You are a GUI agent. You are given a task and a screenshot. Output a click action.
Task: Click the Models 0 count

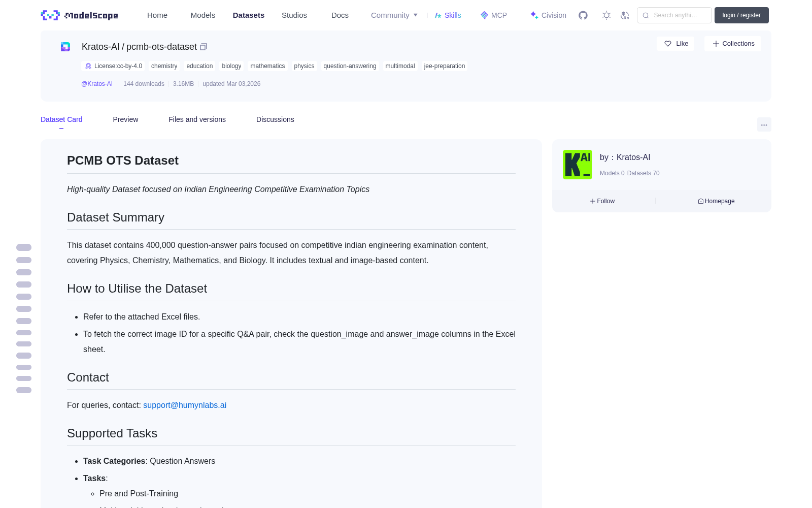tap(612, 173)
